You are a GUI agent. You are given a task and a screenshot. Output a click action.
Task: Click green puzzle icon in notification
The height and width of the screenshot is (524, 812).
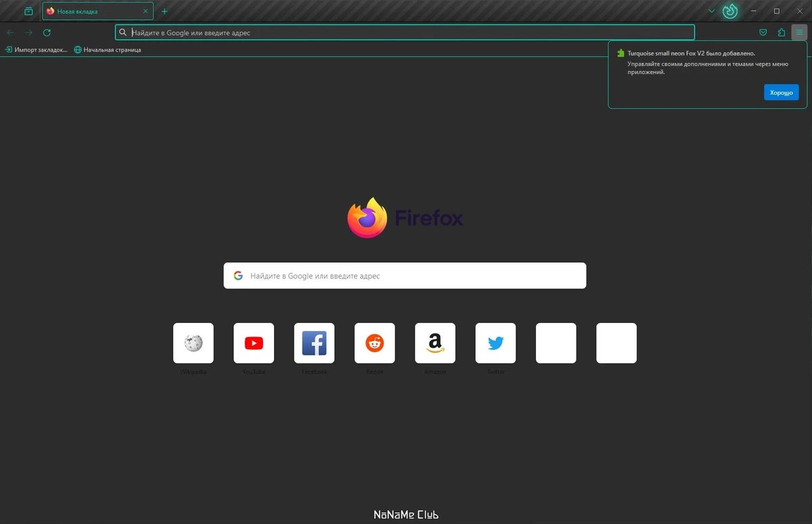click(x=621, y=53)
